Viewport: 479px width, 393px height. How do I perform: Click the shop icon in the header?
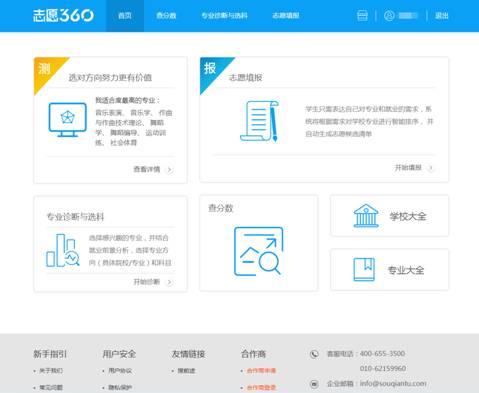click(x=362, y=16)
